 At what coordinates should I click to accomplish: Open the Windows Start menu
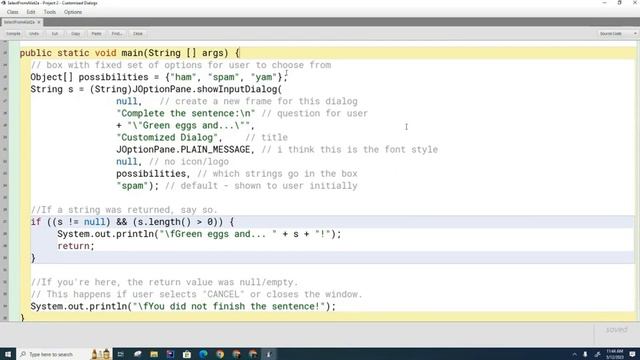point(8,354)
